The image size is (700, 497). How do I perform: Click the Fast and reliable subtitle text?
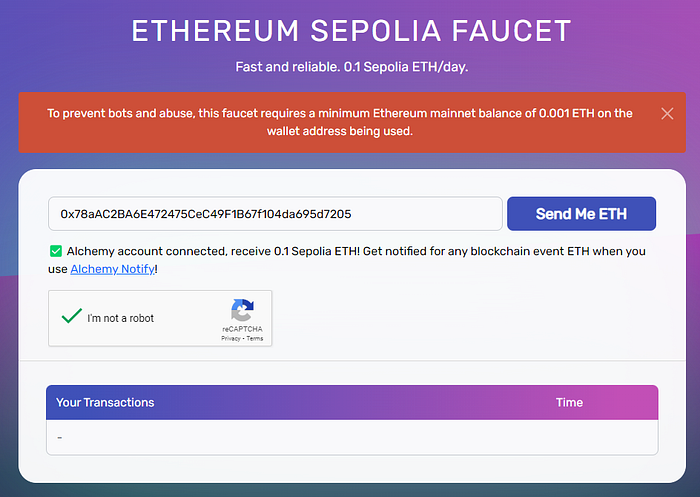click(x=352, y=67)
